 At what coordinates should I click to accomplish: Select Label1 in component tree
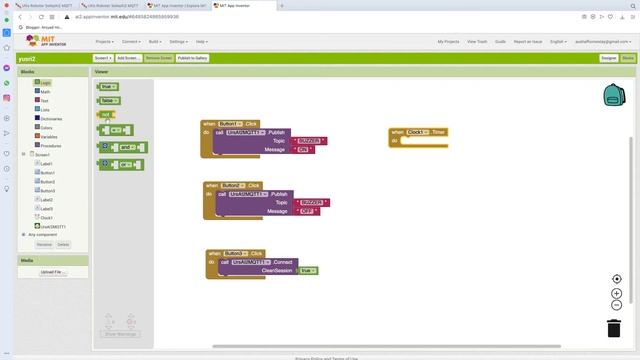pyautogui.click(x=46, y=164)
